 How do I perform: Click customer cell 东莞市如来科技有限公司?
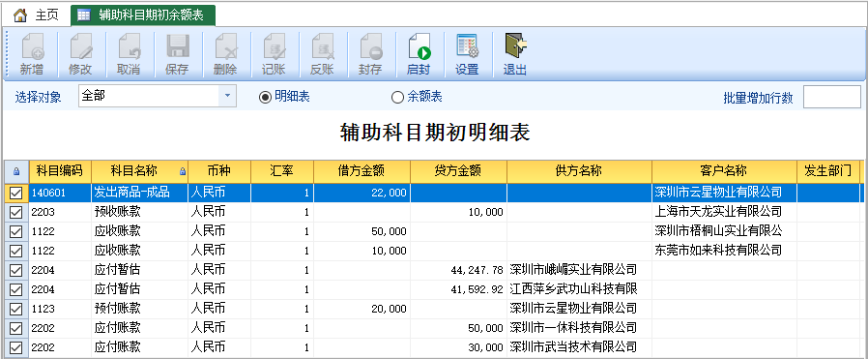724,251
